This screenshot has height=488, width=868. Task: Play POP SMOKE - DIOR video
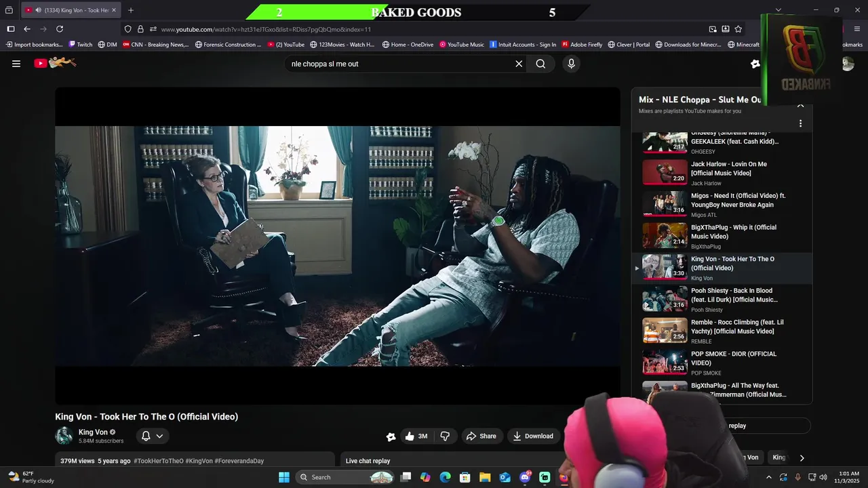point(722,363)
